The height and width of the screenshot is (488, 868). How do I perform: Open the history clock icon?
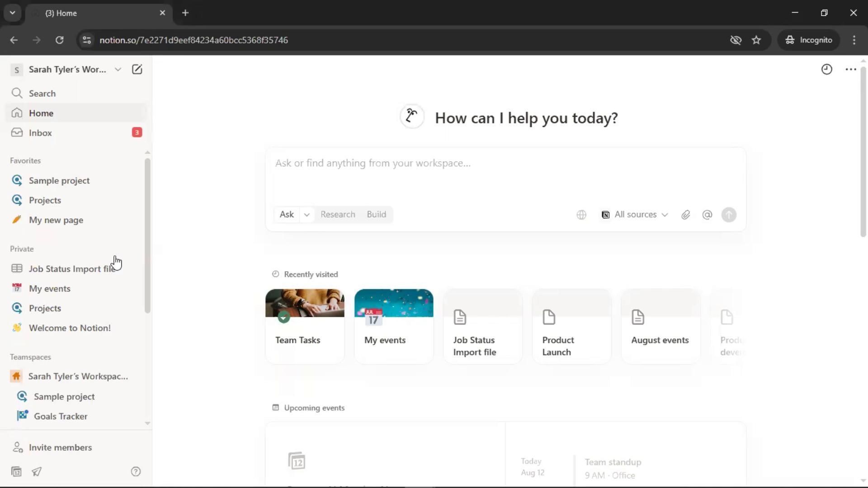click(x=826, y=69)
